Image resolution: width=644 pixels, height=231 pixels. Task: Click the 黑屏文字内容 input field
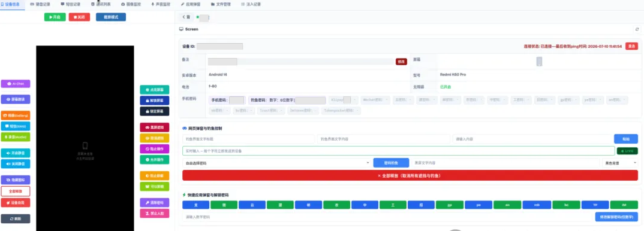click(x=505, y=163)
